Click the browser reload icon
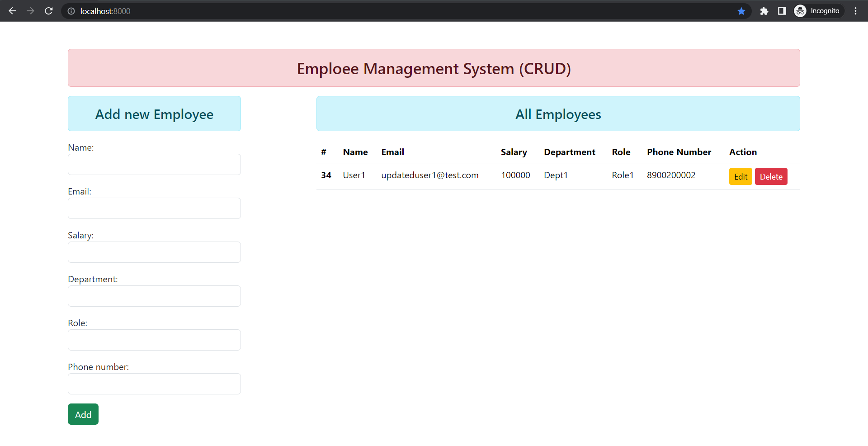868x446 pixels. [48, 11]
